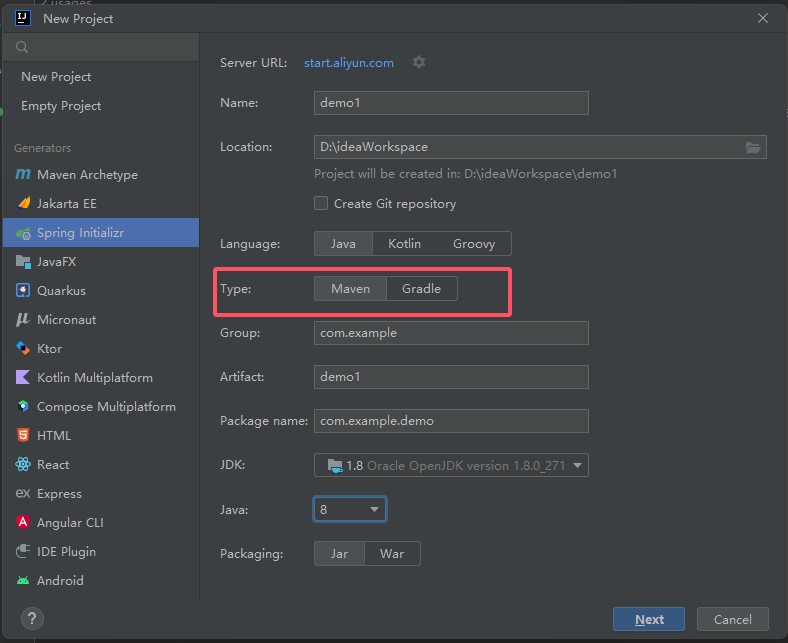Click the help question mark button
This screenshot has width=788, height=643.
click(32, 617)
